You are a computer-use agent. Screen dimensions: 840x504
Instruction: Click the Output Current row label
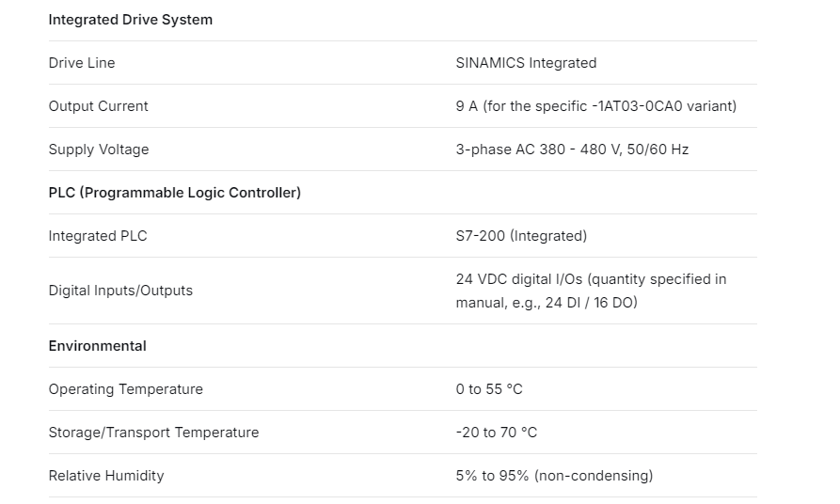coord(99,106)
